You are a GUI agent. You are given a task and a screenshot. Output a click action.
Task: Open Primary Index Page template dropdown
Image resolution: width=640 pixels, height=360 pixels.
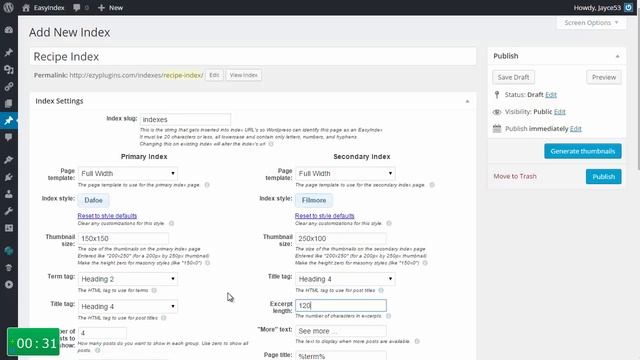click(128, 173)
